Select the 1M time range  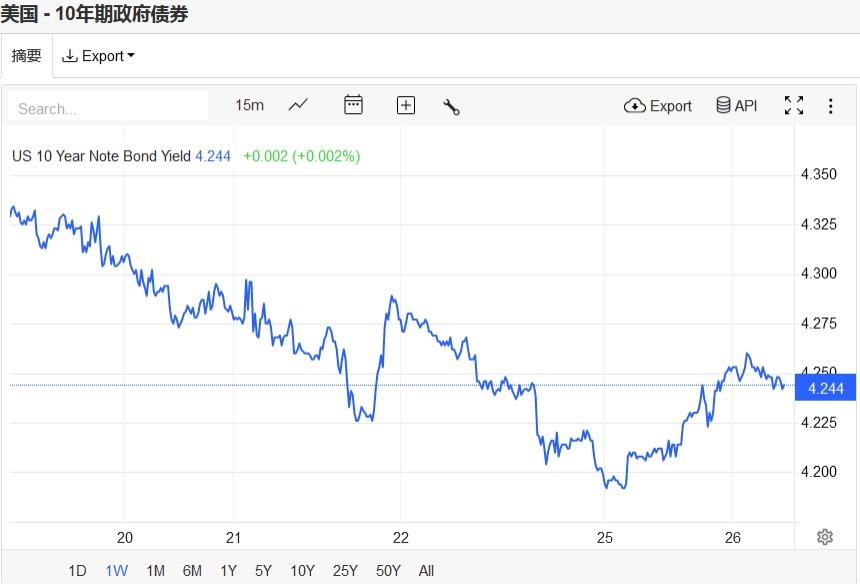click(x=155, y=571)
